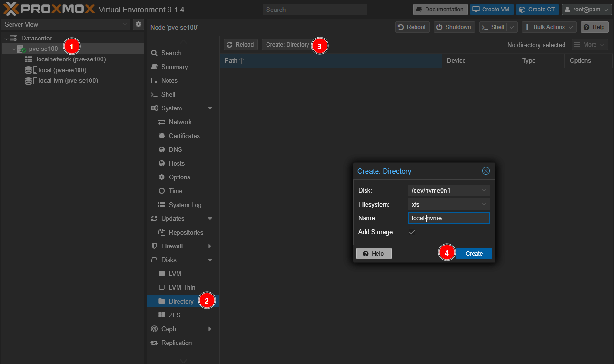This screenshot has height=364, width=614.
Task: Click the Create button in dialog
Action: pos(474,254)
